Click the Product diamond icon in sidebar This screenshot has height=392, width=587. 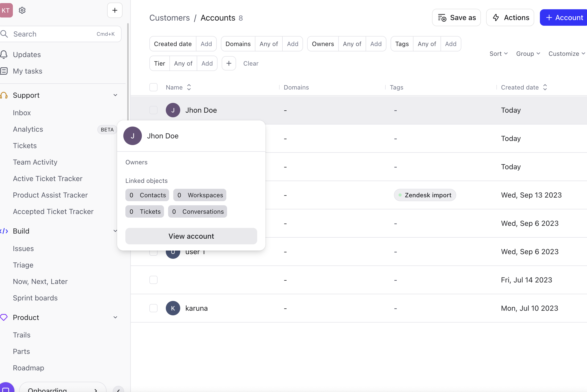tap(4, 317)
